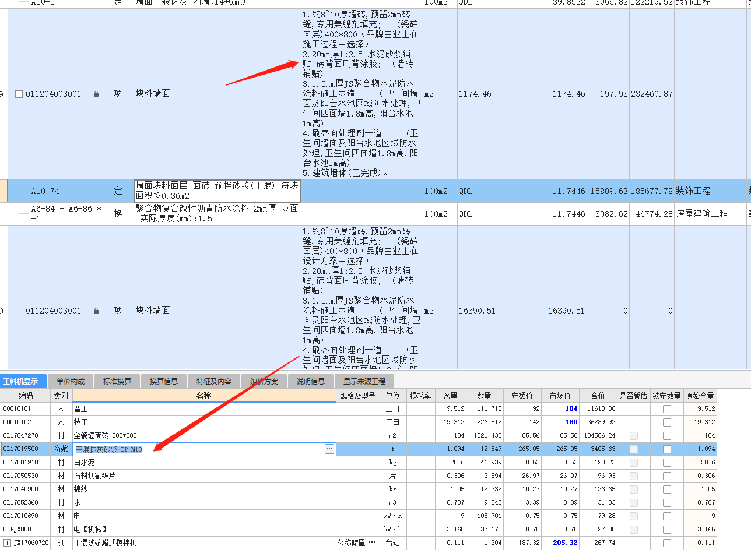Open the 特征及内容 tab
Screen dimensions: 751x560
click(214, 382)
